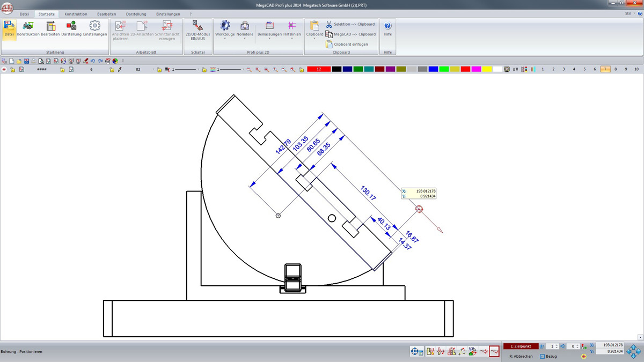
Task: Click the Clipboard einfügen icon
Action: pyautogui.click(x=330, y=45)
